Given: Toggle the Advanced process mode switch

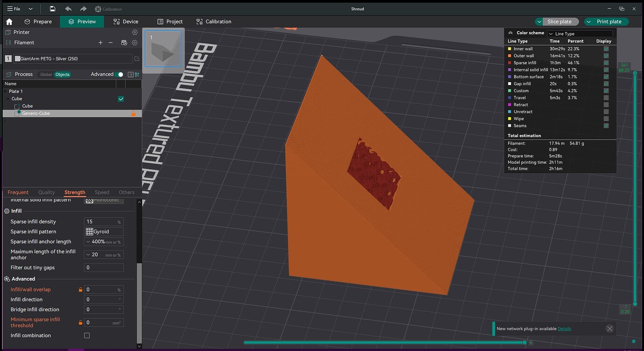Looking at the screenshot, I should [120, 74].
